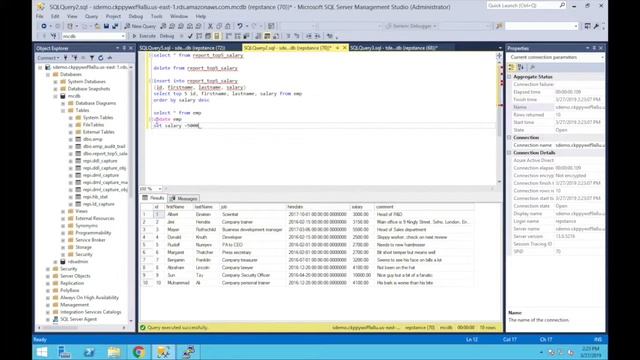Click Object Explorer disconnect icon
This screenshot has width=640, height=360.
pos(74,58)
